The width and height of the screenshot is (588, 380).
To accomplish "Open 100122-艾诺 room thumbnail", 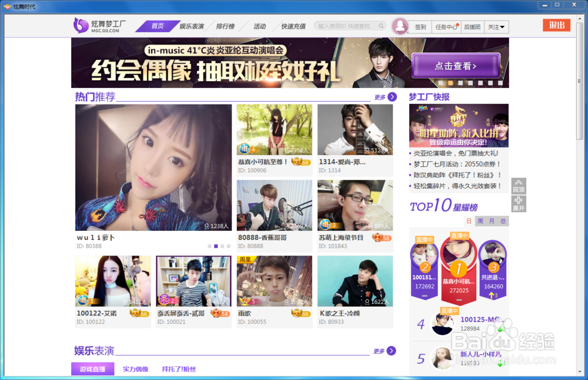I will click(x=113, y=281).
